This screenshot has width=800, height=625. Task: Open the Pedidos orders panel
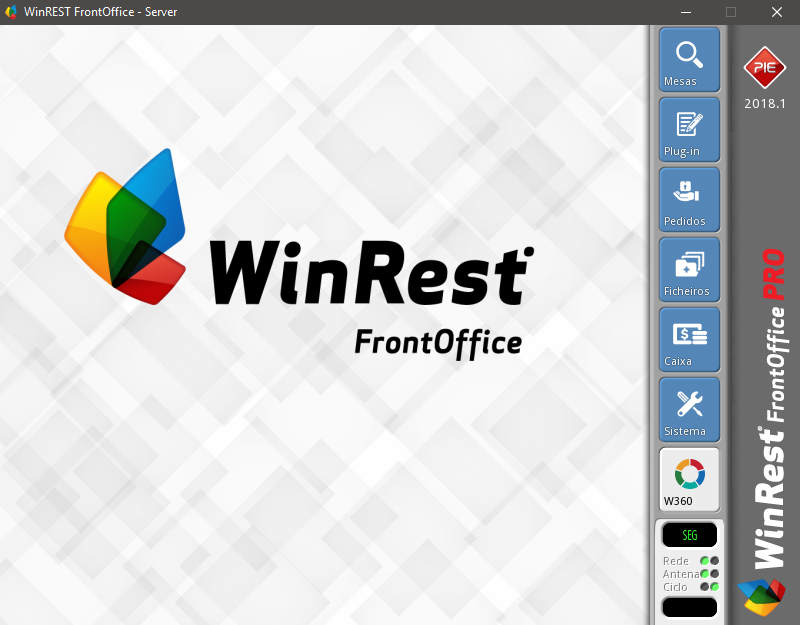point(688,200)
